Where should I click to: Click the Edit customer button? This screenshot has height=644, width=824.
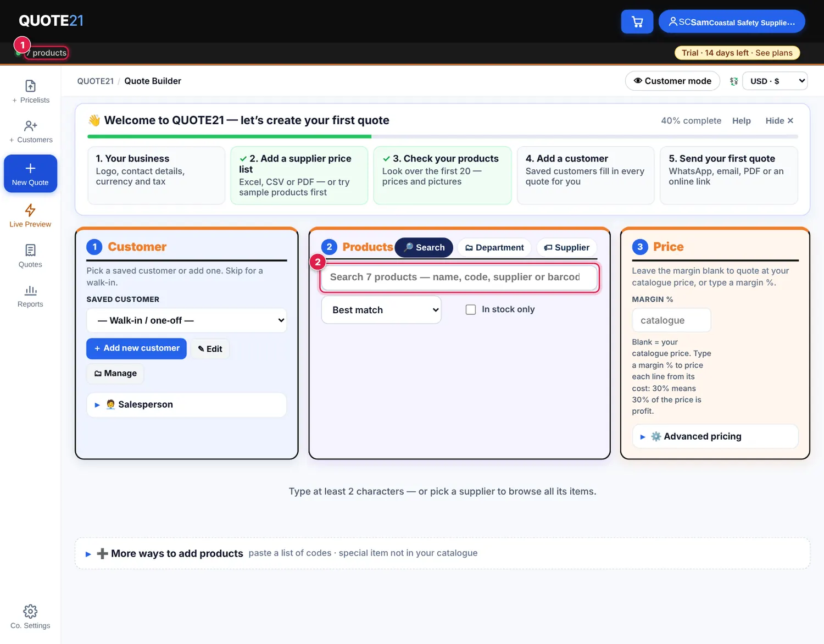coord(210,349)
